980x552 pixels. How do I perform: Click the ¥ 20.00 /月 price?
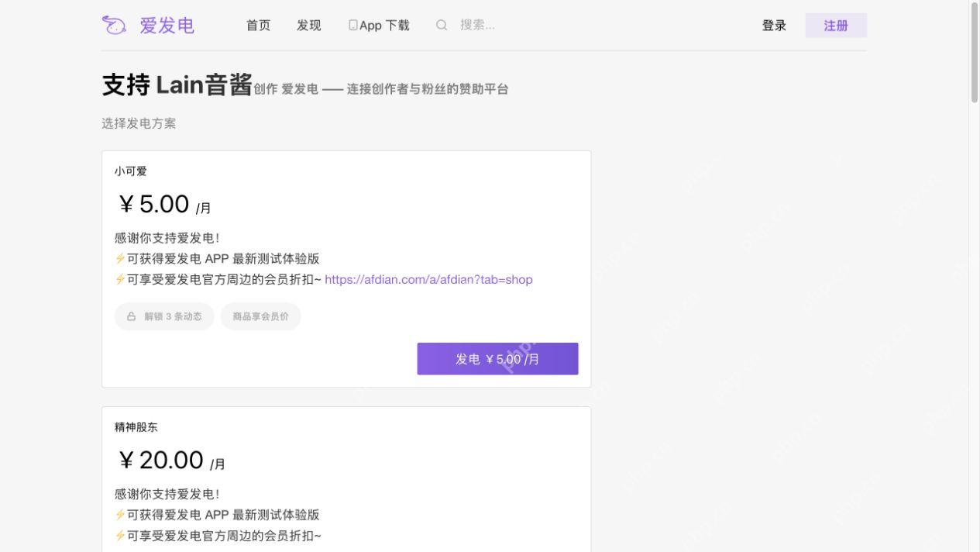[171, 461]
